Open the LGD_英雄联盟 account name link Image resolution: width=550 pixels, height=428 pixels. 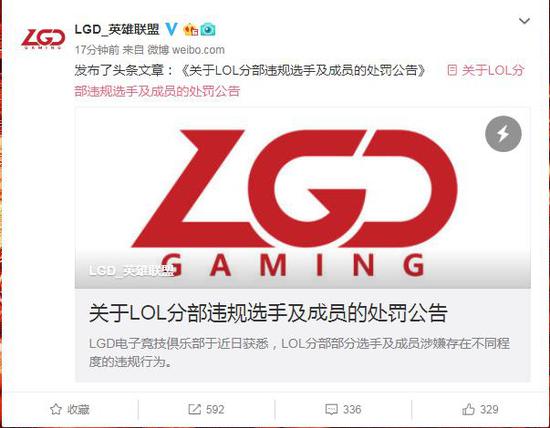pyautogui.click(x=117, y=29)
